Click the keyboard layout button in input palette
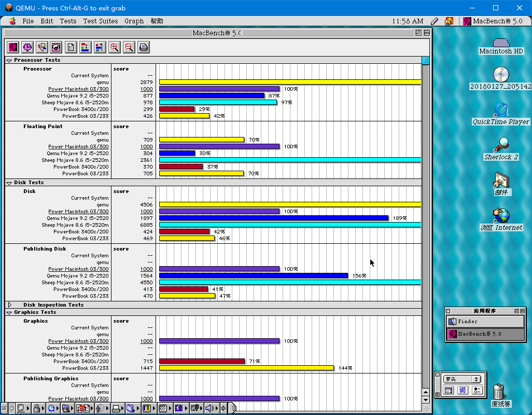This screenshot has height=415, width=532. (449, 390)
